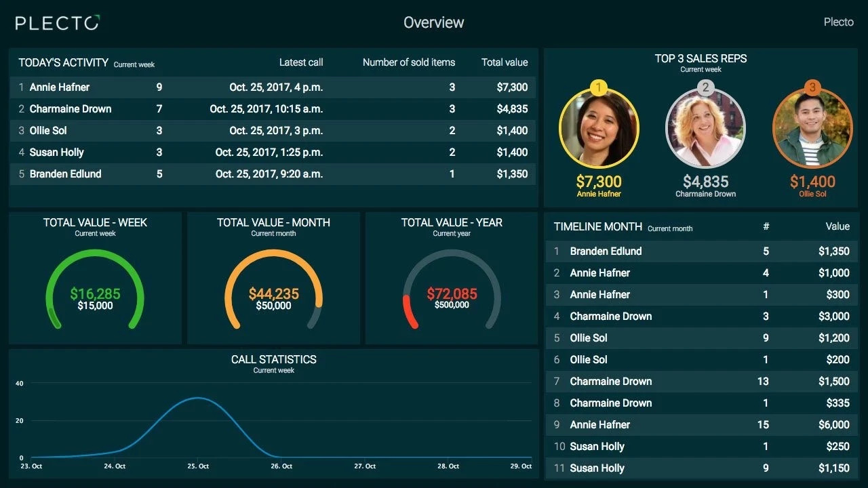The width and height of the screenshot is (868, 488).
Task: Click the orange rank 3 badge
Action: (812, 87)
